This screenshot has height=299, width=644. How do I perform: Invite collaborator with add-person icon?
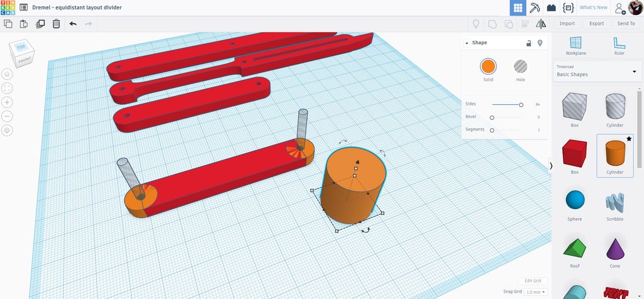619,8
